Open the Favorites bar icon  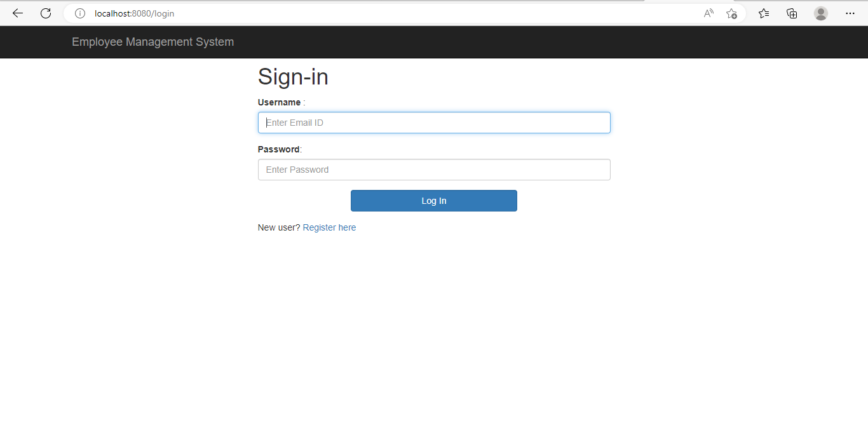tap(763, 13)
